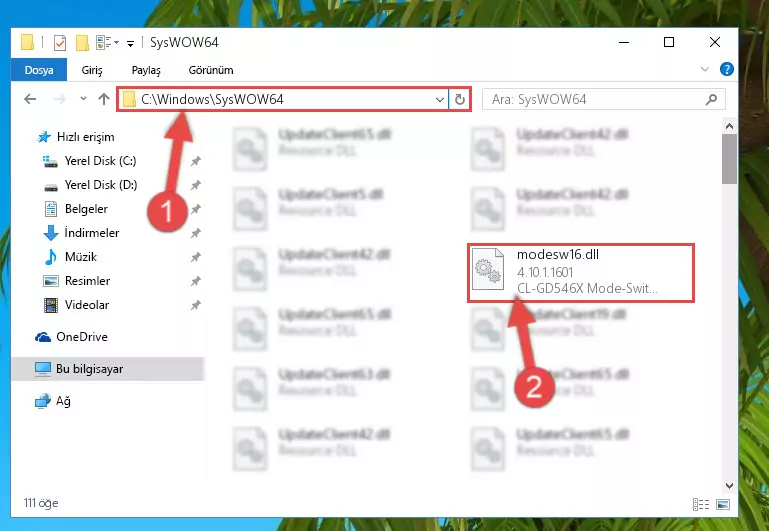Expand the address bar history dropdown
Image resolution: width=769 pixels, height=531 pixels.
[x=440, y=100]
